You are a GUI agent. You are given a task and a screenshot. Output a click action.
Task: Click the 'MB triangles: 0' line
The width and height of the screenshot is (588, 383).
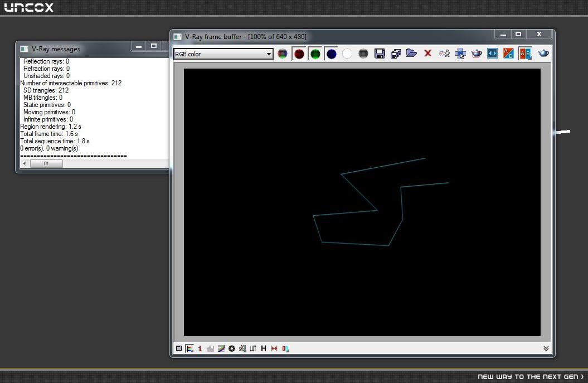(x=43, y=98)
